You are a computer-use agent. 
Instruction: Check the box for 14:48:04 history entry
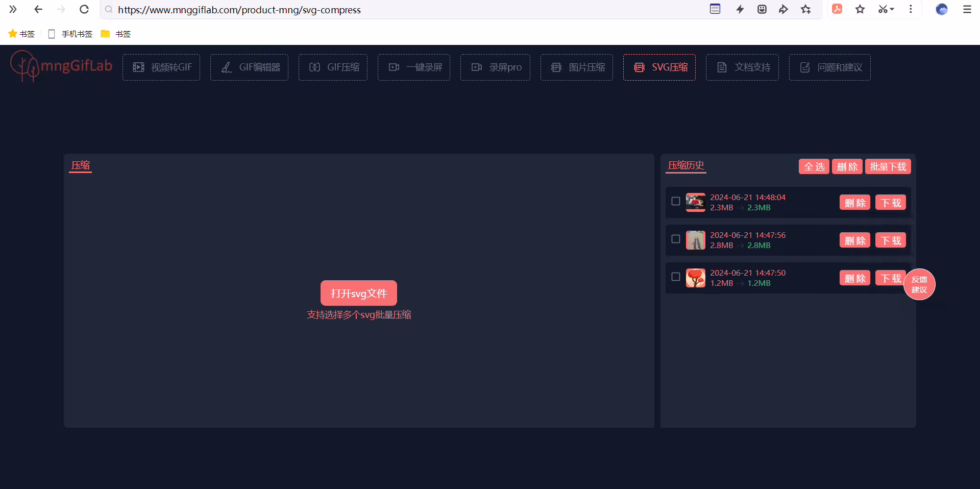(676, 201)
